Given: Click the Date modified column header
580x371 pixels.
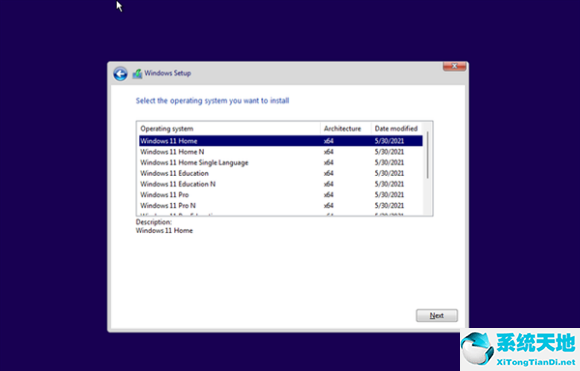Looking at the screenshot, I should coord(396,129).
